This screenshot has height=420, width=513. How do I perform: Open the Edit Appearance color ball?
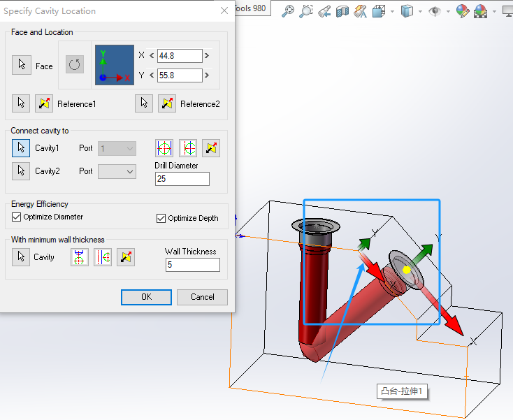point(462,11)
